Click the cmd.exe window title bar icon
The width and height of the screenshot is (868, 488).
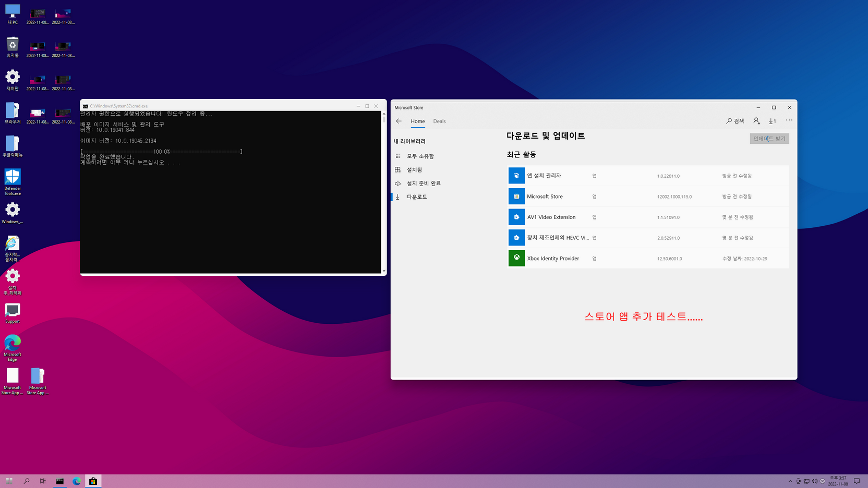point(85,106)
